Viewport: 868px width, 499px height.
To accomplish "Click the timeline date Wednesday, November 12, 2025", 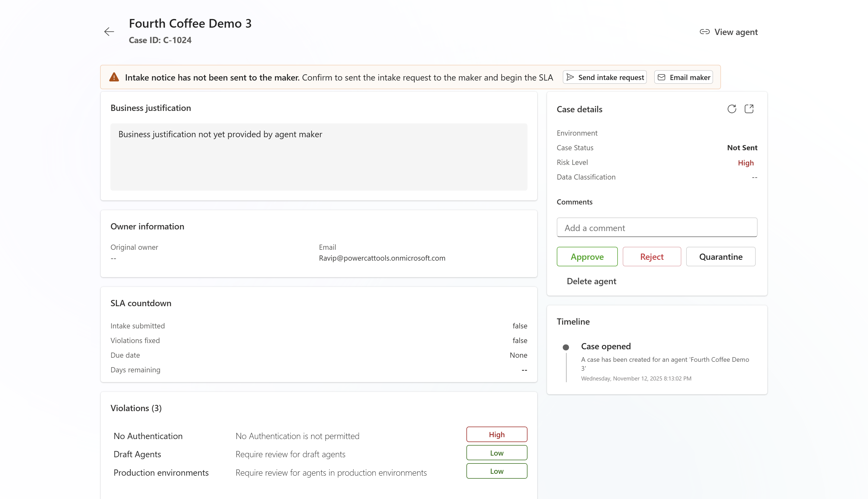I will tap(636, 378).
